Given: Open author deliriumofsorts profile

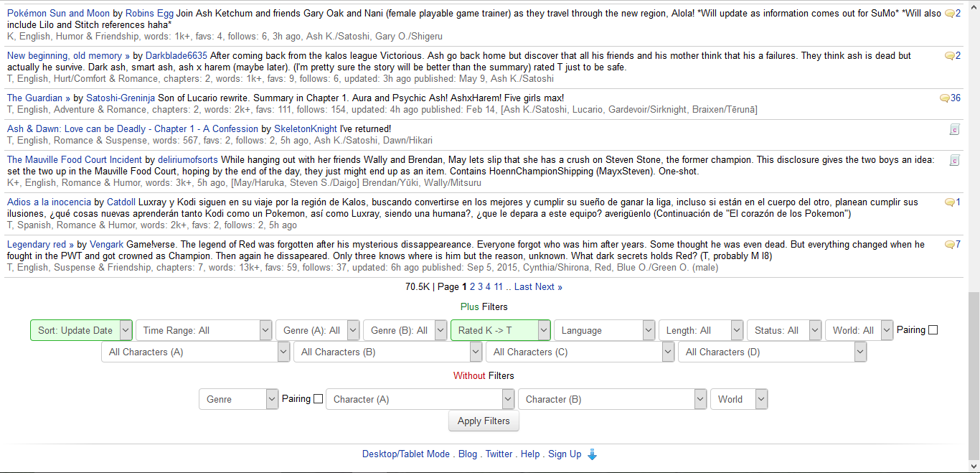Looking at the screenshot, I should click(x=187, y=160).
